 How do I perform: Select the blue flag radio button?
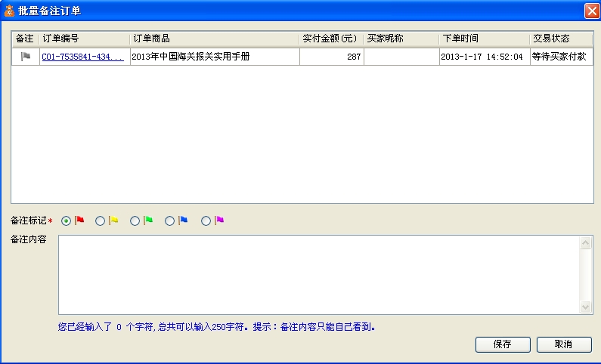170,221
